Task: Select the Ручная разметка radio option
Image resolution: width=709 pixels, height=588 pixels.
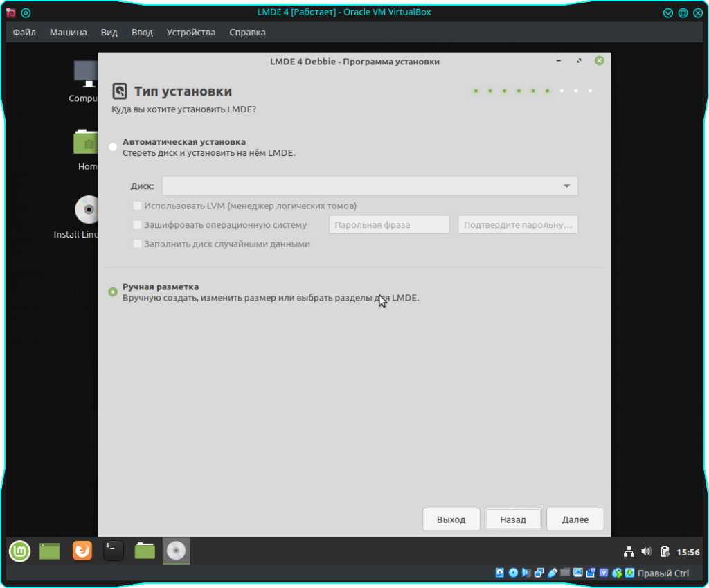Action: (113, 292)
